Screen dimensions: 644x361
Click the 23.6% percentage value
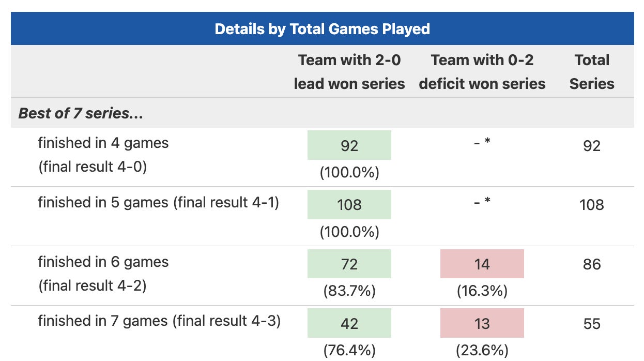click(x=482, y=351)
